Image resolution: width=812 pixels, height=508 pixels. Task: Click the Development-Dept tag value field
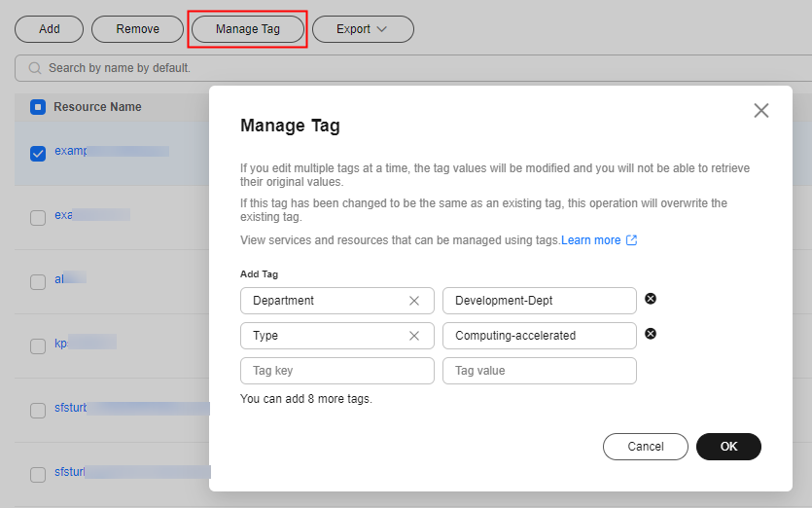(x=539, y=301)
